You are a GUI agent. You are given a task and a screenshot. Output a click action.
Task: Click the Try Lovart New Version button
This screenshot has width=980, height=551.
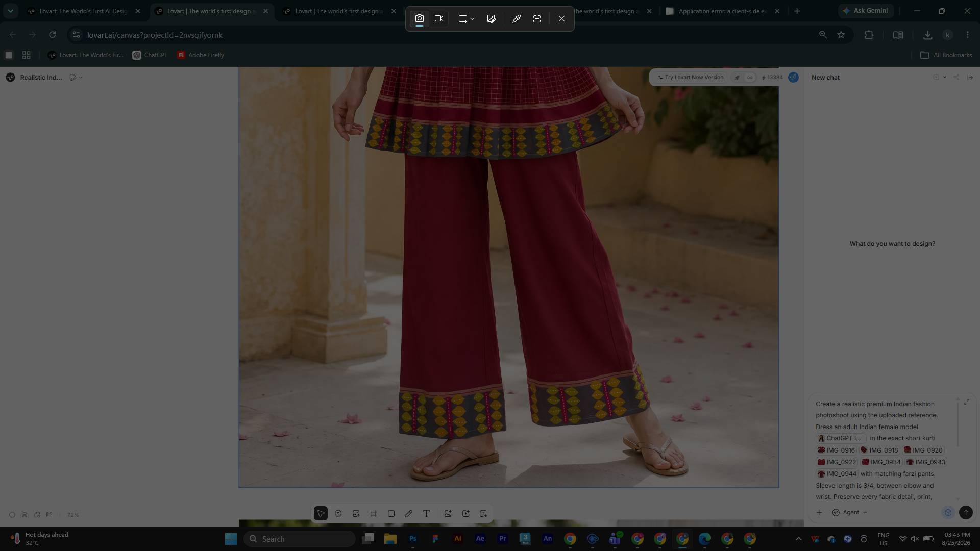[x=691, y=78]
